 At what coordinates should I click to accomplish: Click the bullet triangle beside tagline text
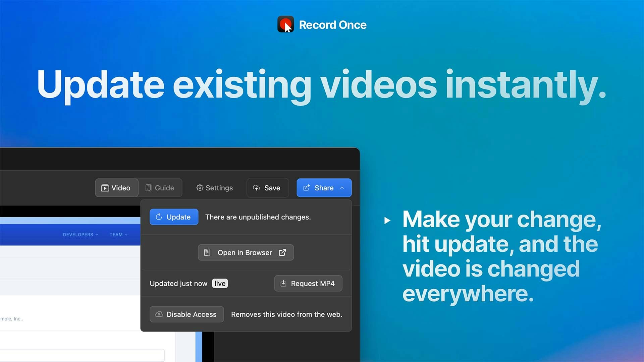(387, 221)
